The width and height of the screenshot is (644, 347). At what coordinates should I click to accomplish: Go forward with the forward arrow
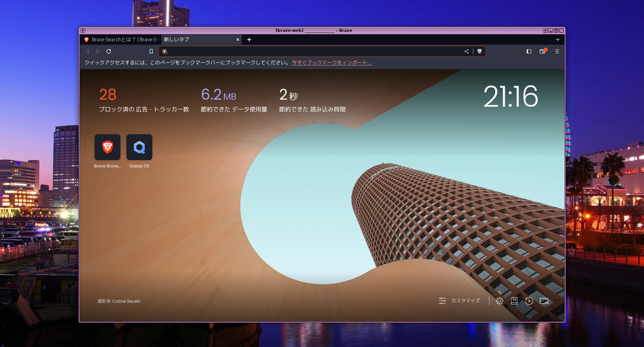(x=98, y=52)
